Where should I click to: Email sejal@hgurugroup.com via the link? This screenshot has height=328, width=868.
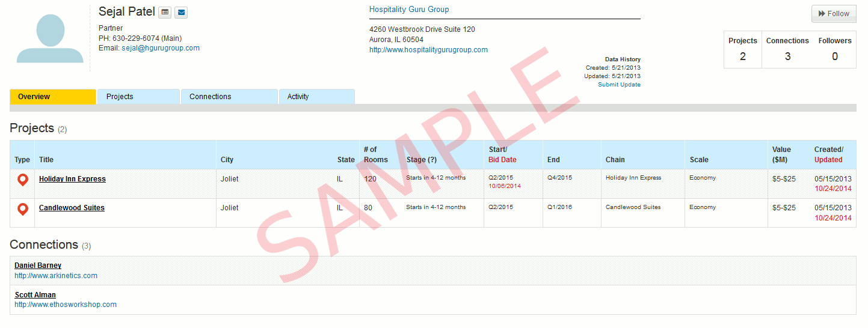coord(161,48)
